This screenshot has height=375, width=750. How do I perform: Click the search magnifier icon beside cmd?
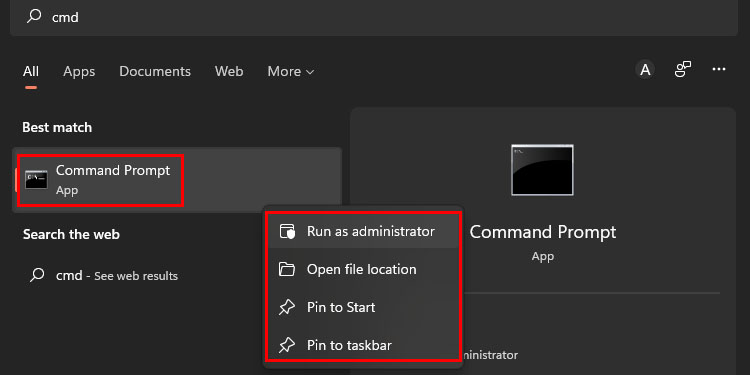34,16
